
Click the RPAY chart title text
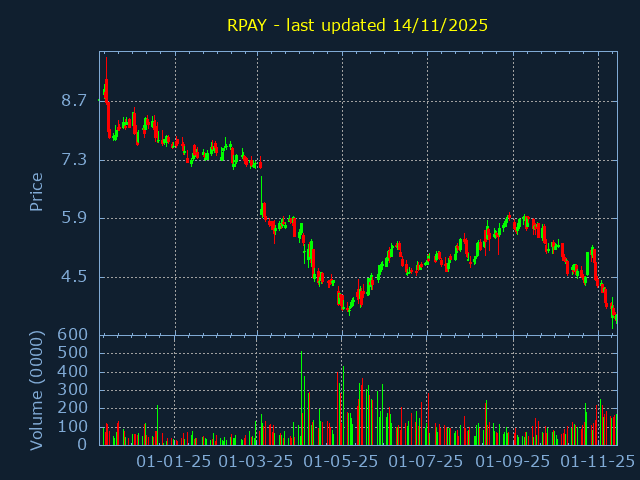357,25
